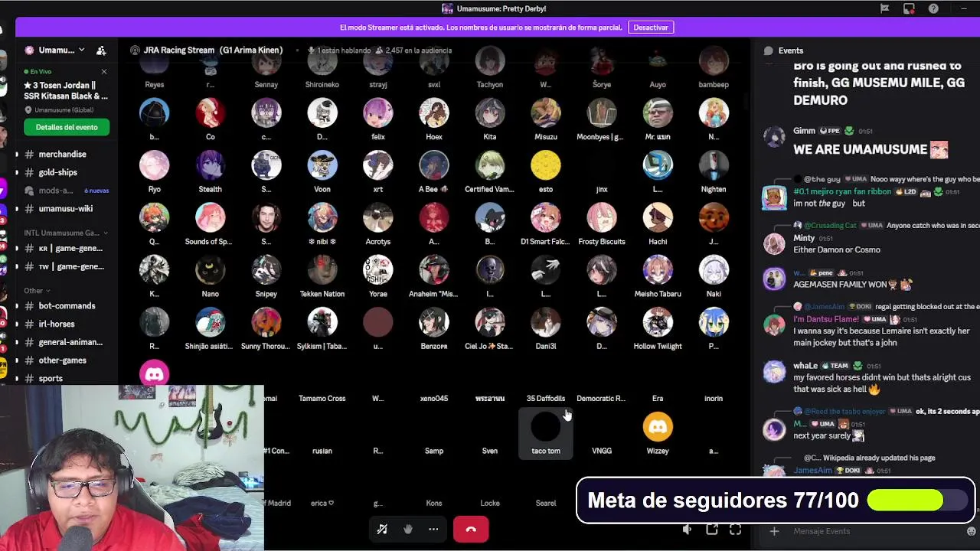Collapse the Other channel category
Viewport: 980px width, 551px height.
pos(37,291)
